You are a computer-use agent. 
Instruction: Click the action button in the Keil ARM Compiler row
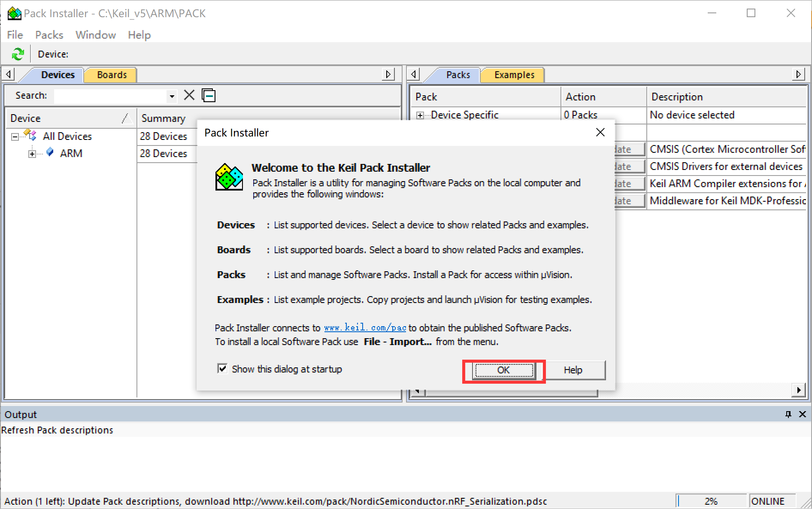[630, 184]
